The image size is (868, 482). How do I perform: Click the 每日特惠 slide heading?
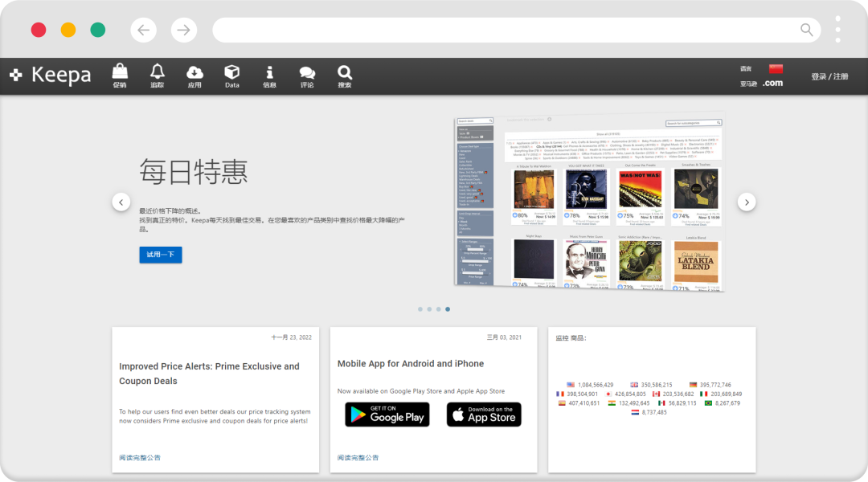tap(193, 172)
